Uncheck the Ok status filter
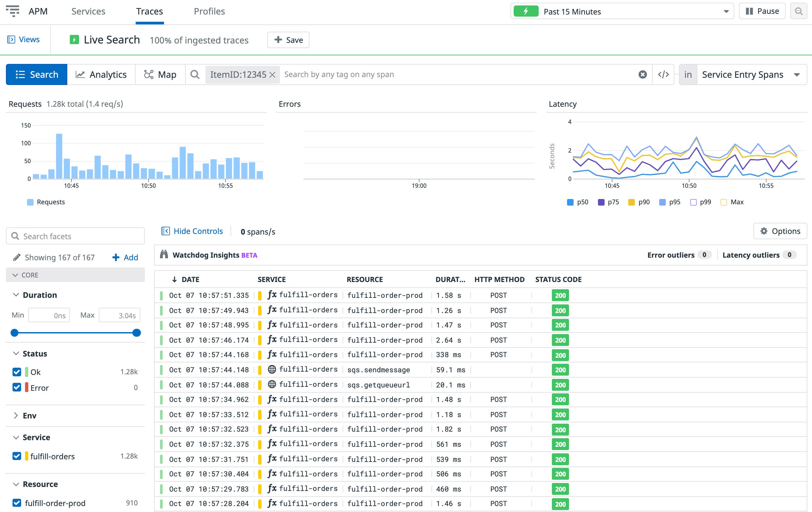 [x=17, y=372]
